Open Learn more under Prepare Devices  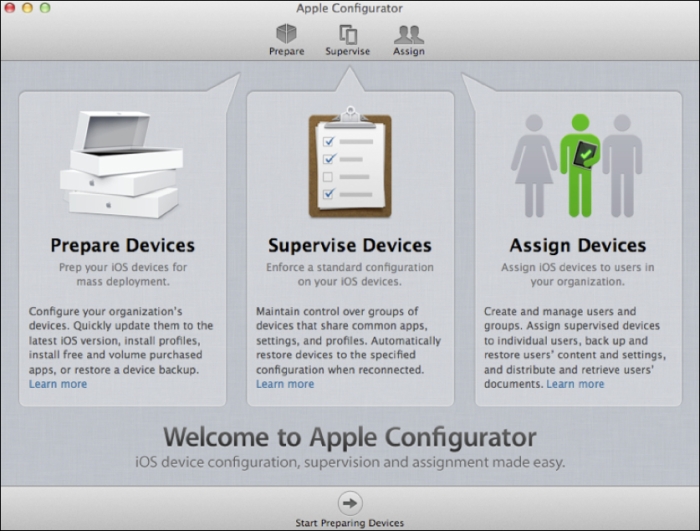point(58,384)
